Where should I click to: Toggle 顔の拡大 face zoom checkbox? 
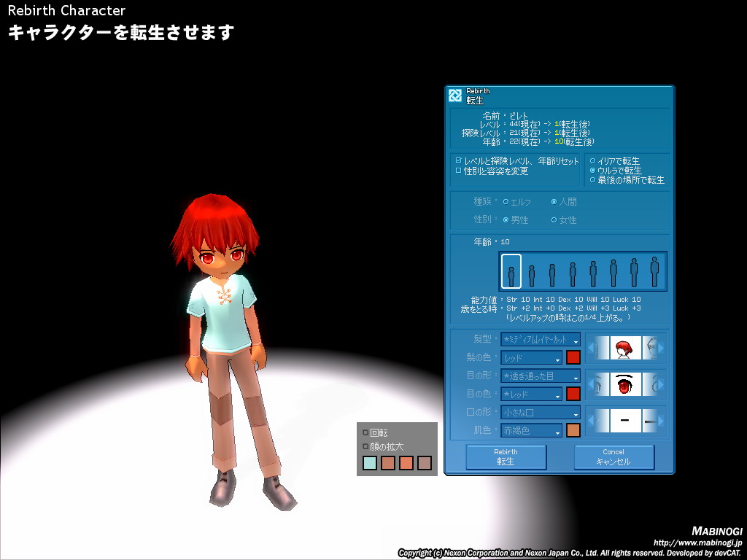click(x=365, y=447)
